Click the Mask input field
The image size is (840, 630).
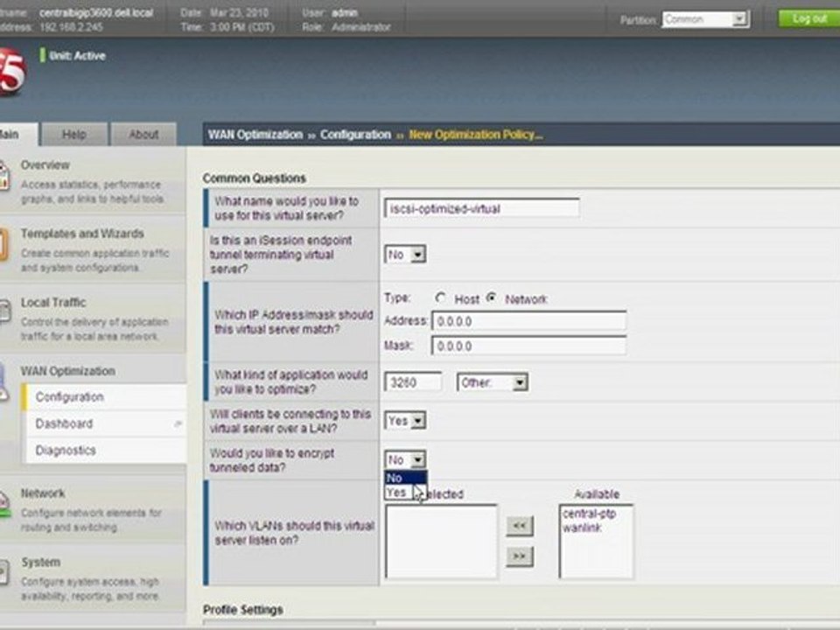528,346
